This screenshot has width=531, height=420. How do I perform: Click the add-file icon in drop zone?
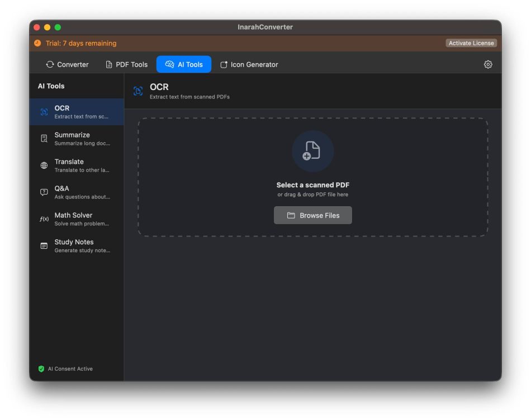click(312, 151)
